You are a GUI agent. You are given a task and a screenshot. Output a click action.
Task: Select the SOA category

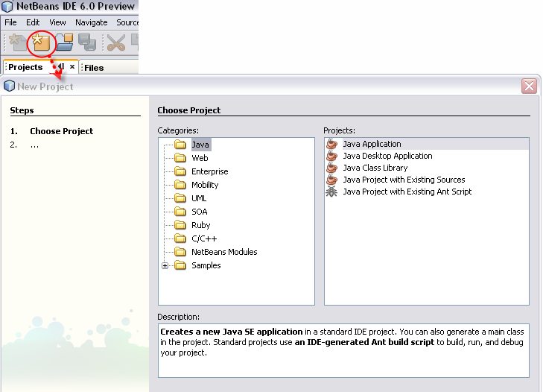tap(200, 212)
